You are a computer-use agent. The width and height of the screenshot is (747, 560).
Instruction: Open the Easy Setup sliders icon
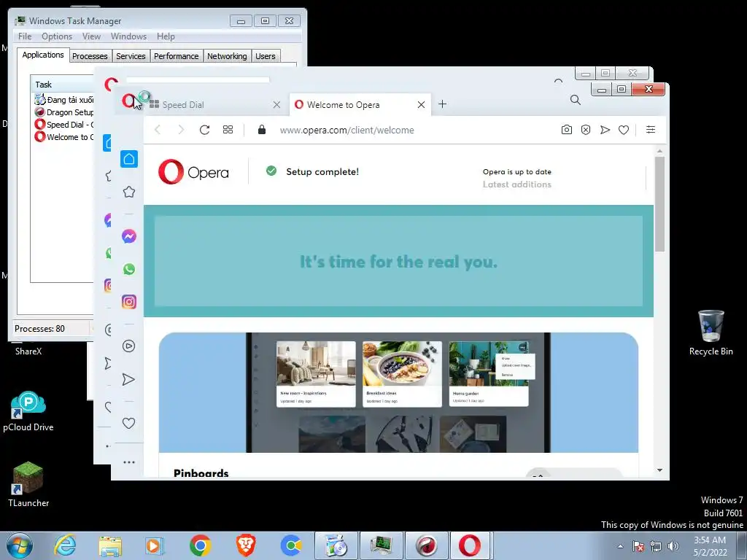[x=650, y=130]
